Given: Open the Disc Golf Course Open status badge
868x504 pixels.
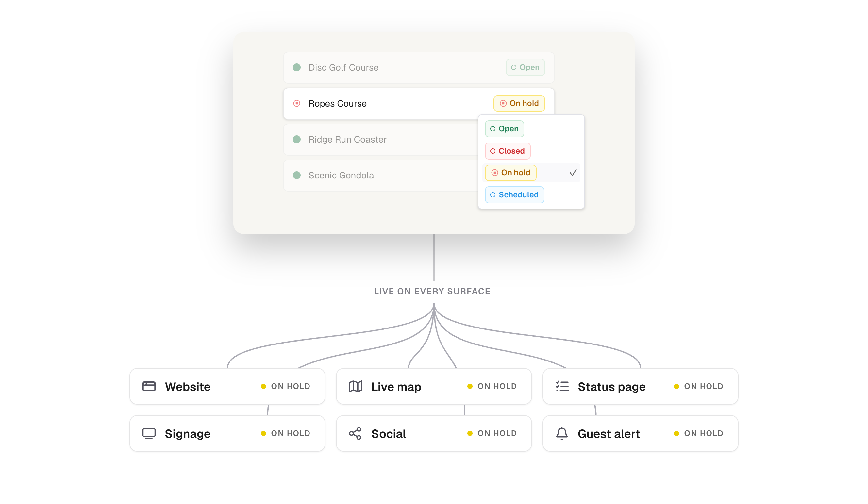Looking at the screenshot, I should click(525, 68).
